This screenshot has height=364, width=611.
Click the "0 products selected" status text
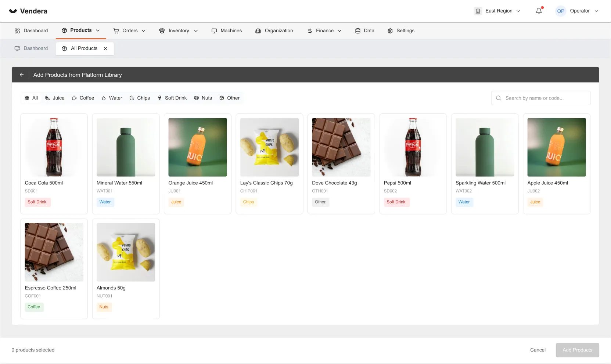tap(33, 350)
